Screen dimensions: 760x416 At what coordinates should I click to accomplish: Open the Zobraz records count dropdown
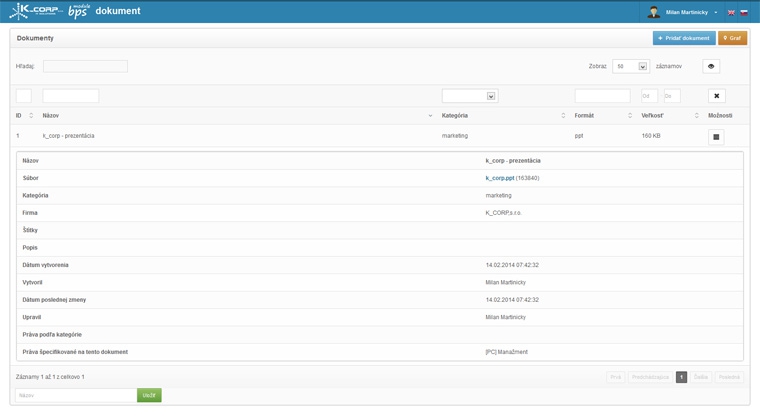coord(631,66)
